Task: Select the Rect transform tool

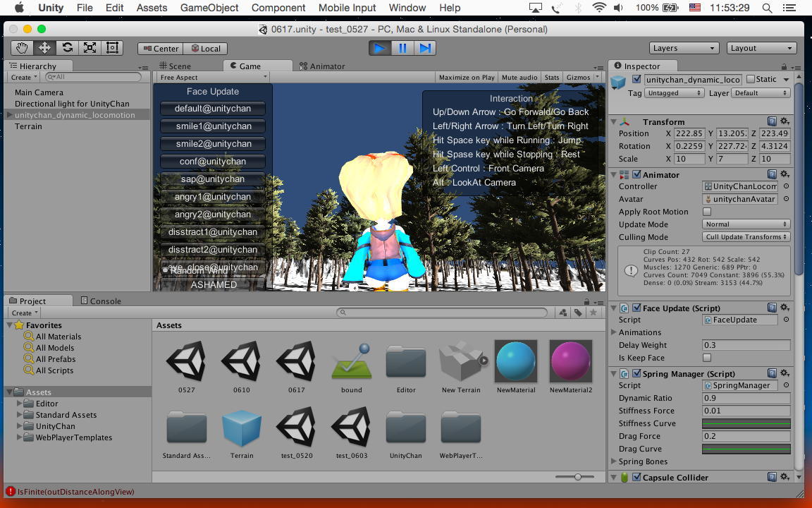Action: [x=112, y=48]
